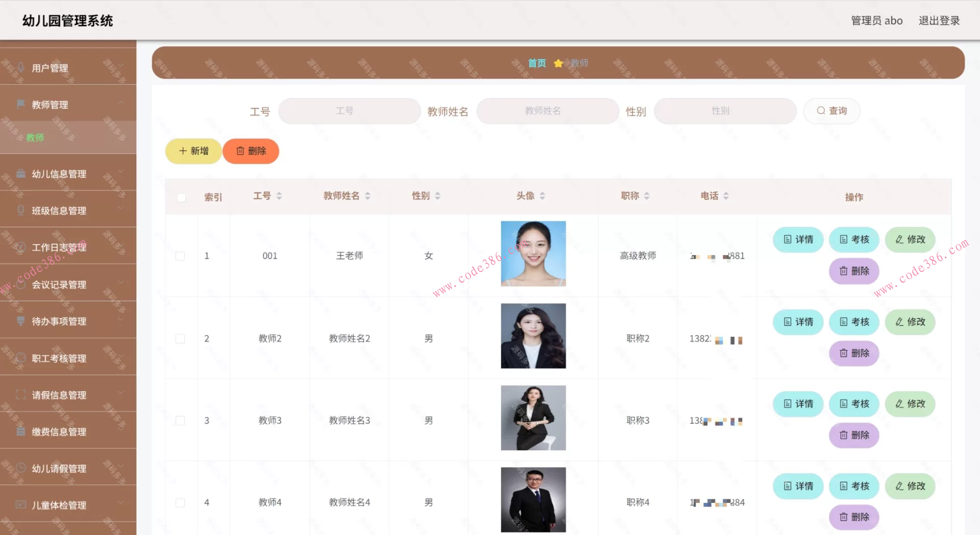980x535 pixels.
Task: Click 考核 for the 王老师 row
Action: coord(854,239)
